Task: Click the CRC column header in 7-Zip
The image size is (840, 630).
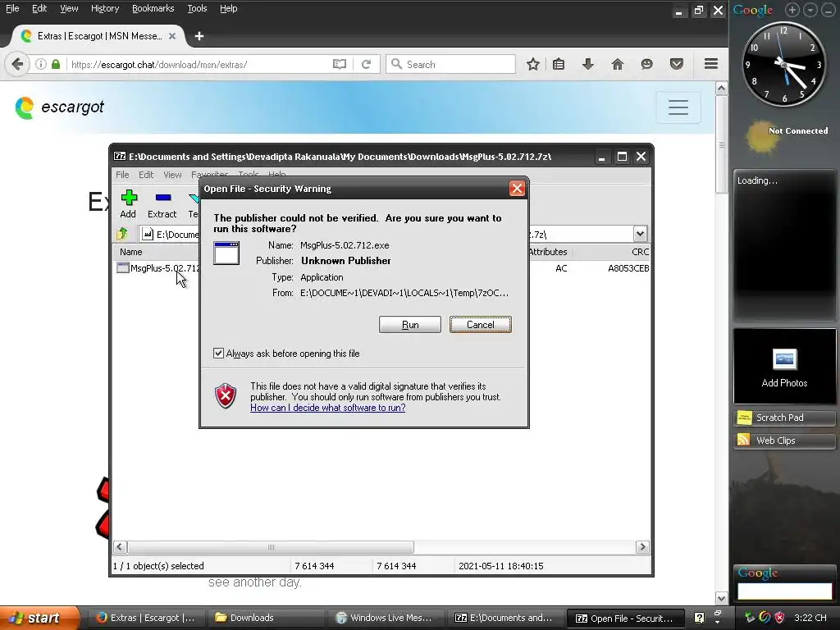Action: pyautogui.click(x=640, y=252)
